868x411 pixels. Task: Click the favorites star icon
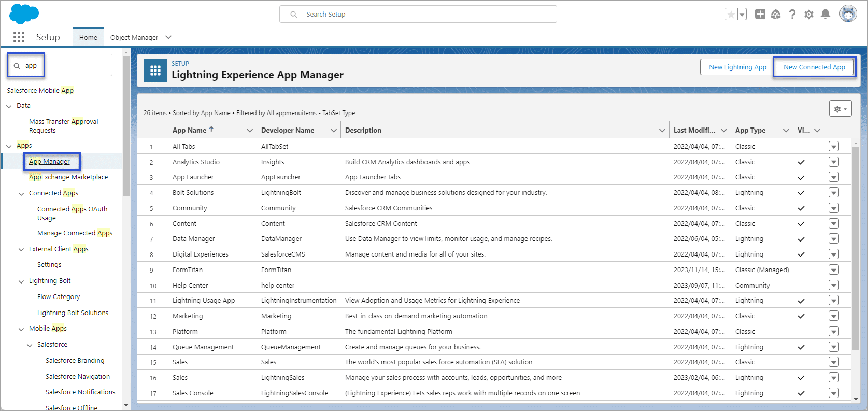(x=731, y=15)
